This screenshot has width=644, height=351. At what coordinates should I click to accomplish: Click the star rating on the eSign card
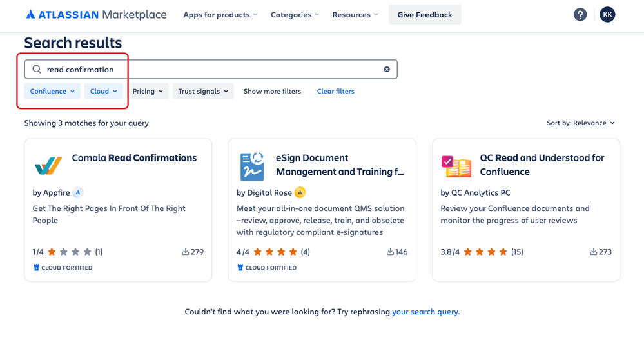(x=275, y=252)
